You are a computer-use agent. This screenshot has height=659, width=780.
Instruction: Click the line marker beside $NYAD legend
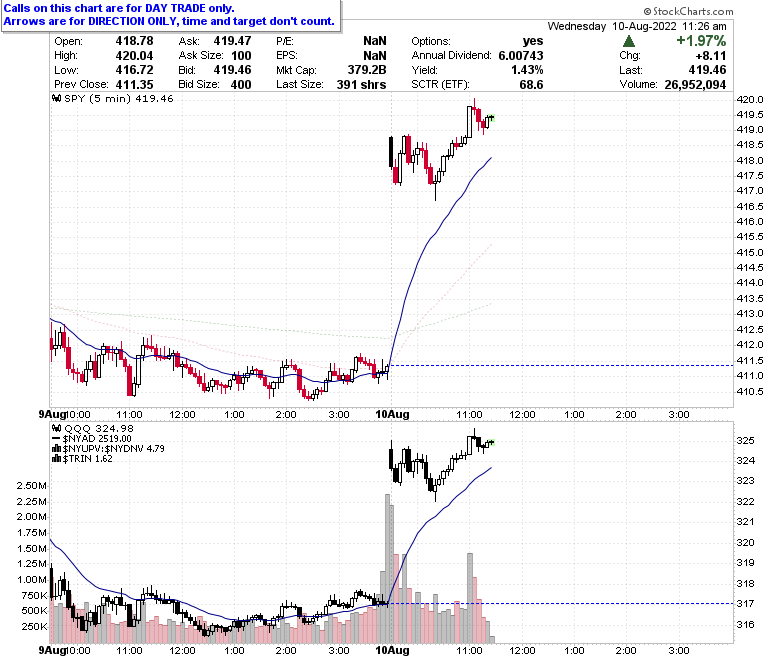pyautogui.click(x=57, y=439)
